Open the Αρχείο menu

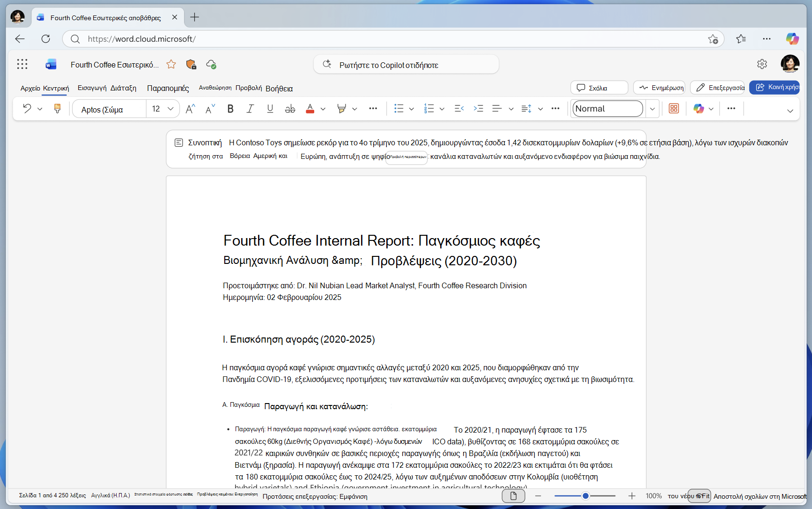(x=30, y=88)
